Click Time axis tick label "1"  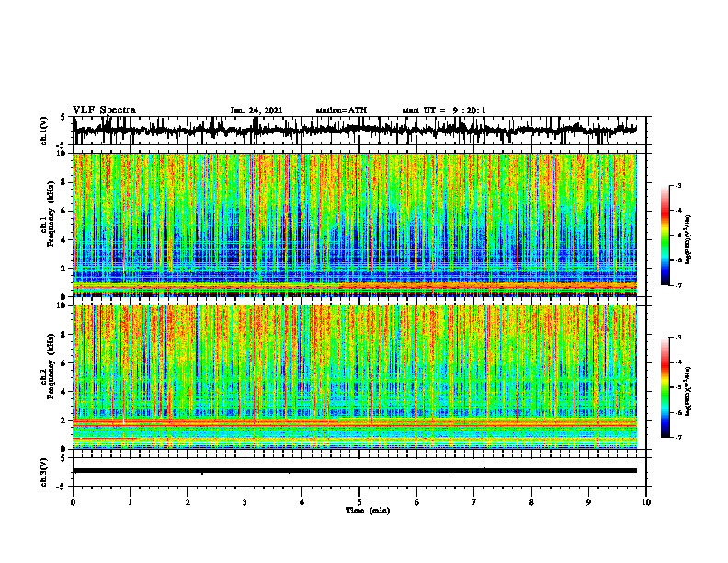click(130, 502)
